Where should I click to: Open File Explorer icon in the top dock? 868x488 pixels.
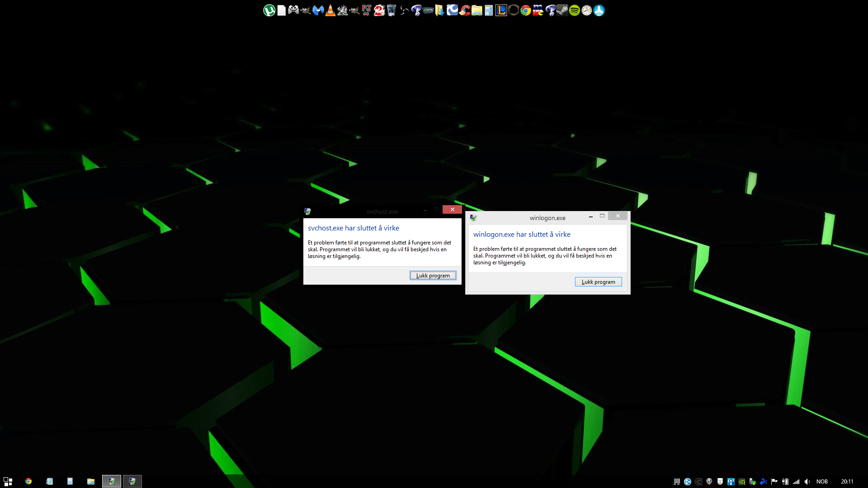click(477, 10)
